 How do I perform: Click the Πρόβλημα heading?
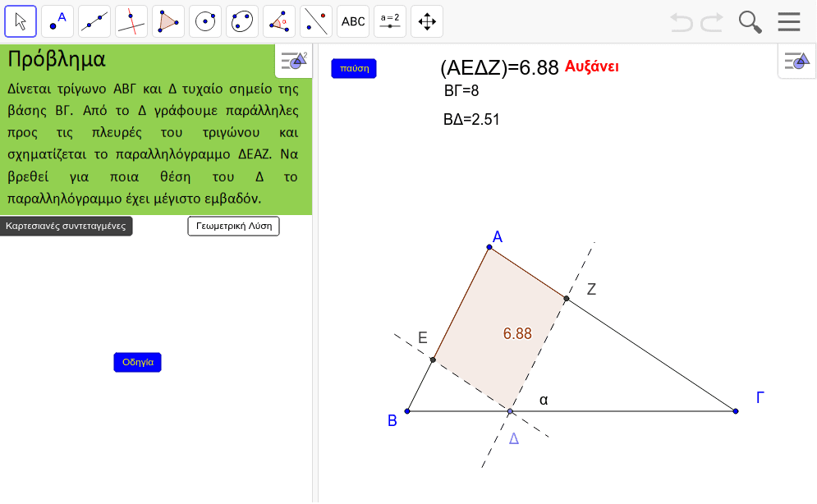pyautogui.click(x=57, y=60)
